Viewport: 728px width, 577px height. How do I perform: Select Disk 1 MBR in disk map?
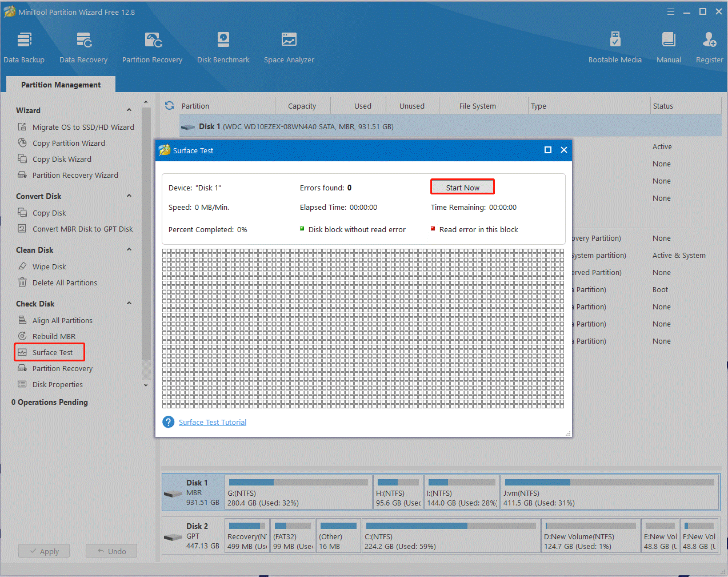click(x=193, y=492)
